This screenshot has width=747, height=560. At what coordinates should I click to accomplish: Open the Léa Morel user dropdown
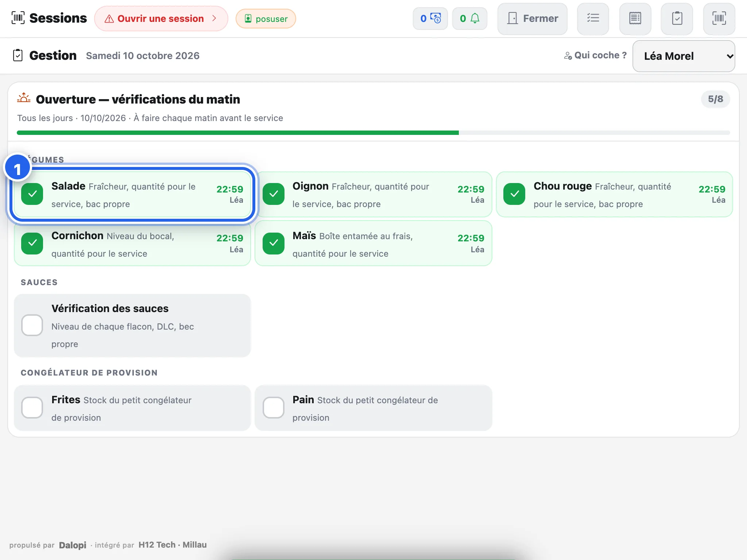[x=684, y=56]
